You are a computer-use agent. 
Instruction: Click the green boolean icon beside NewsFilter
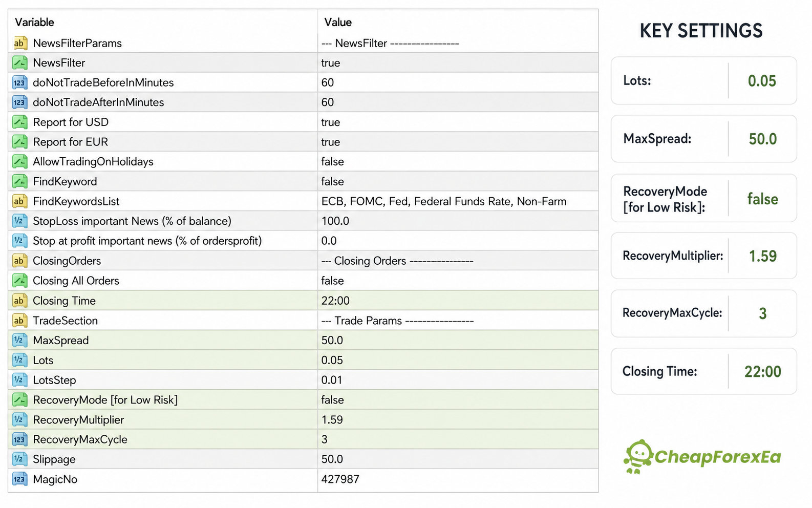tap(19, 63)
